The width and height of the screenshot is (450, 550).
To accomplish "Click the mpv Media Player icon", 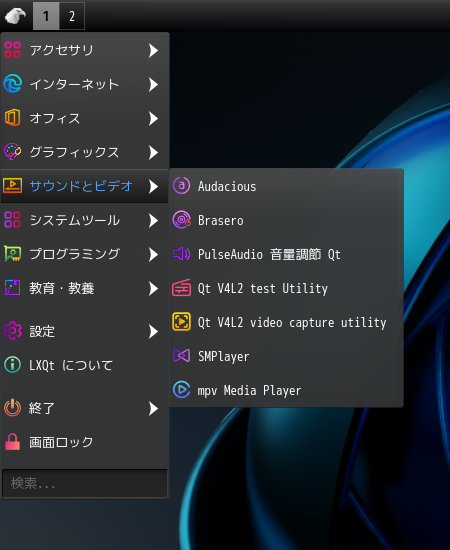I will coord(181,390).
